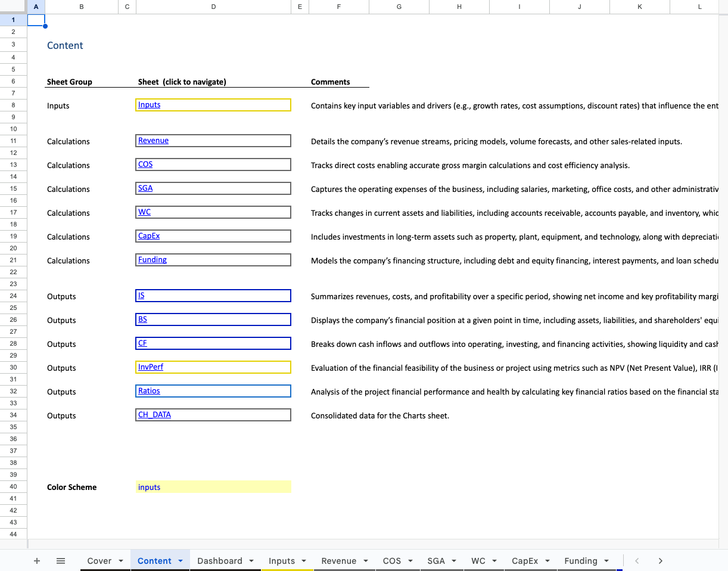Click the Revenue hyperlink
728x571 pixels.
click(x=153, y=140)
